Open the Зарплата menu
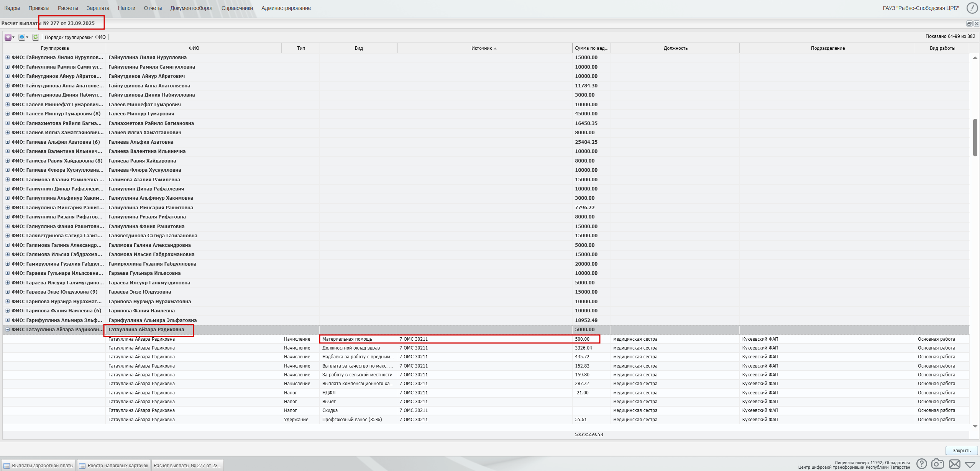980x471 pixels. click(x=98, y=8)
